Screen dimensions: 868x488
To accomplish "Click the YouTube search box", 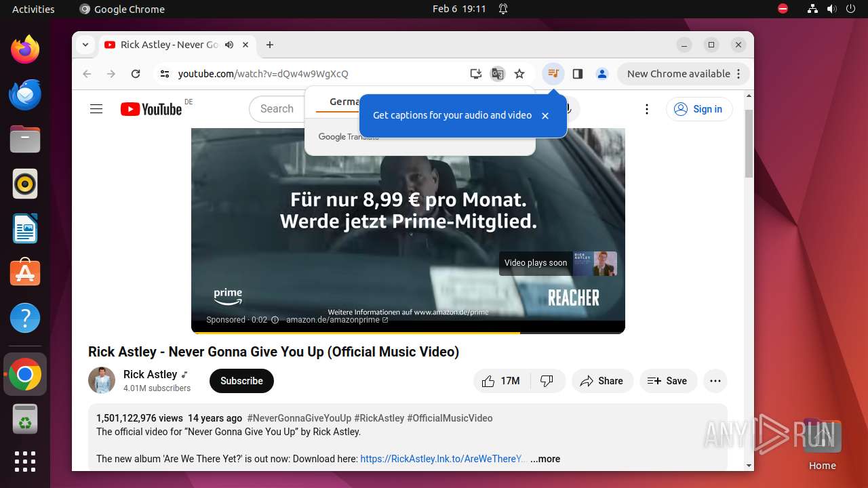I will pos(277,109).
